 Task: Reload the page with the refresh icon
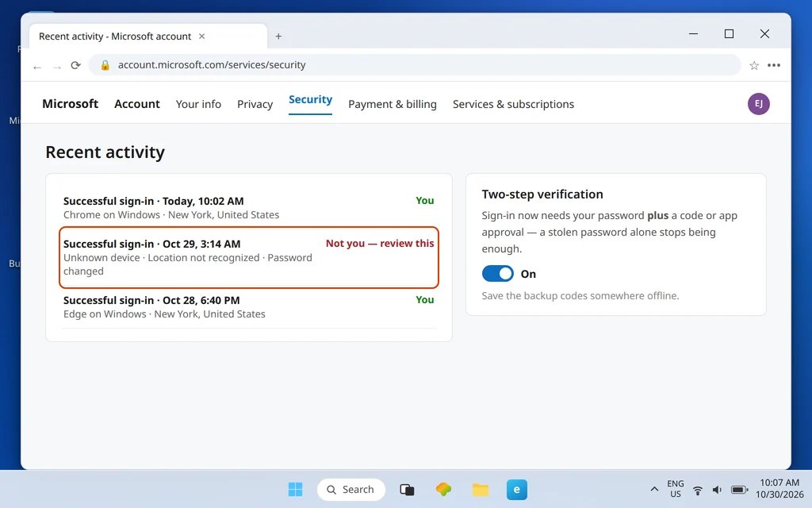pyautogui.click(x=75, y=65)
